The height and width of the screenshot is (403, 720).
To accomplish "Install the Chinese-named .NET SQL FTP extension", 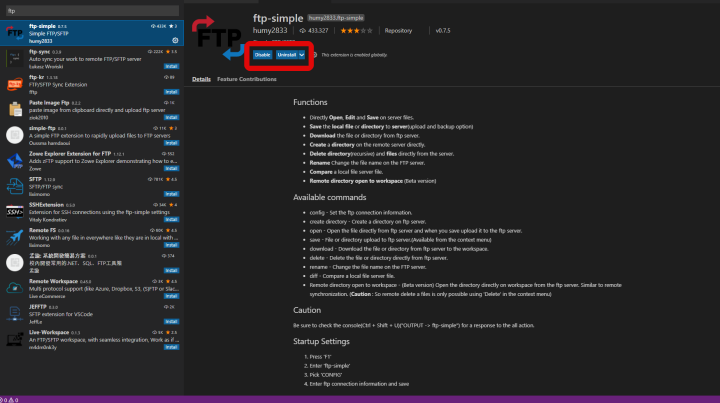I will click(x=171, y=270).
